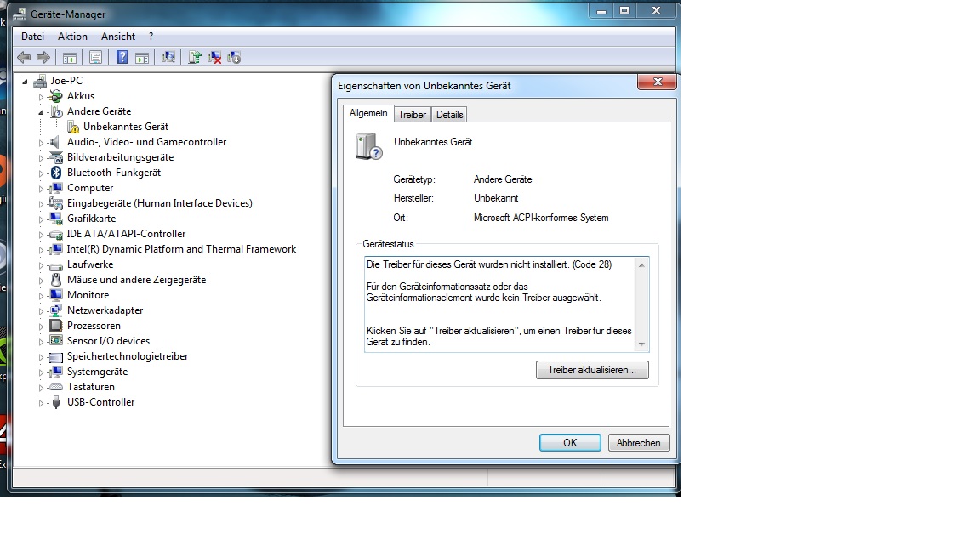The height and width of the screenshot is (551, 980).
Task: Switch to the Details tab
Action: [449, 115]
